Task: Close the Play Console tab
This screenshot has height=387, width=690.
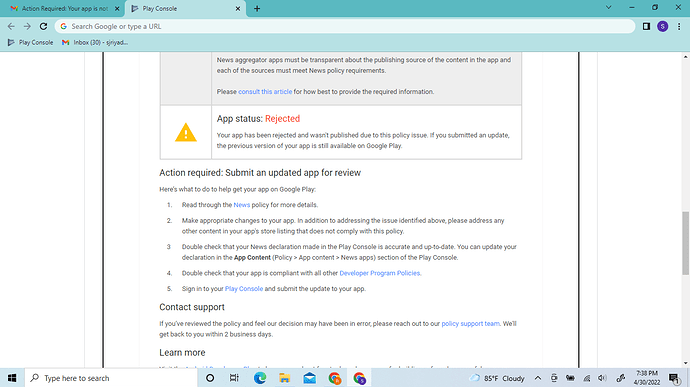Action: click(238, 8)
